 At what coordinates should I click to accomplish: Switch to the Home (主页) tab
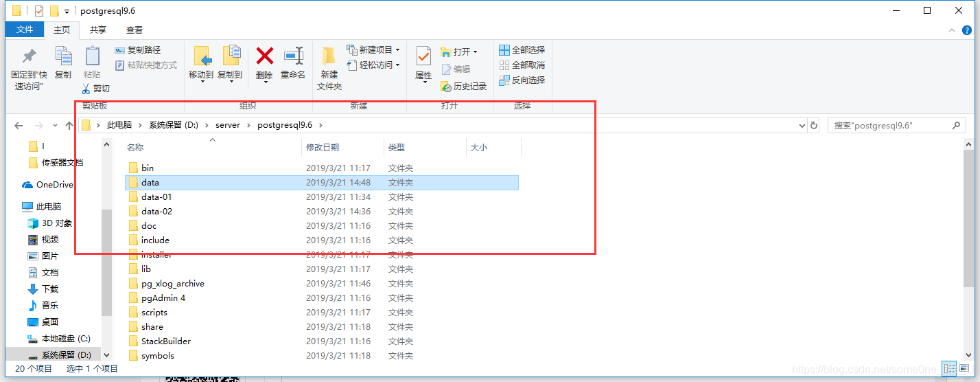pos(62,30)
